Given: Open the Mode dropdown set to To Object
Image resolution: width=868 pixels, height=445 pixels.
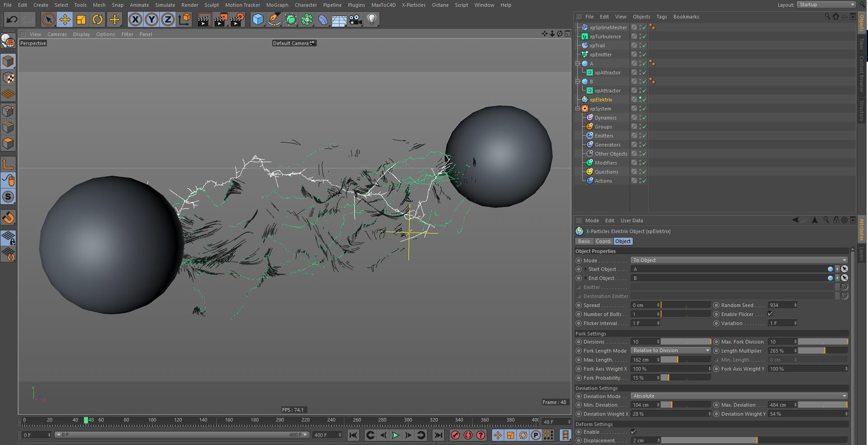Looking at the screenshot, I should tap(739, 260).
